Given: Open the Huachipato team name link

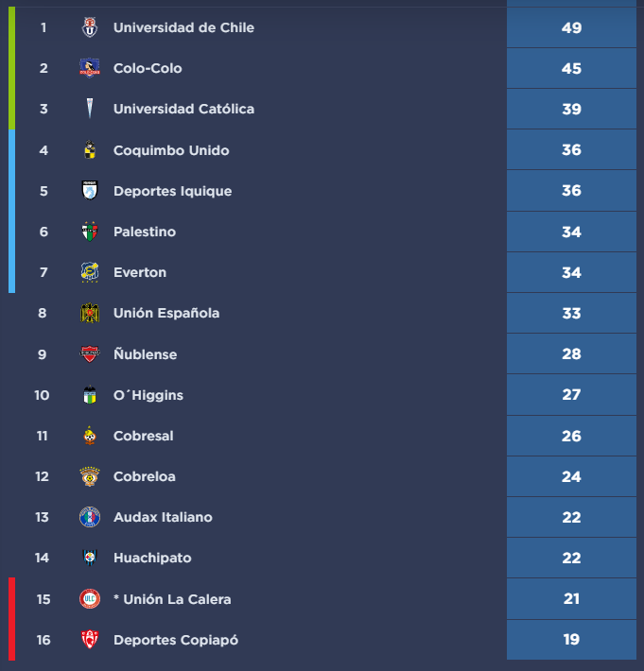Looking at the screenshot, I should [152, 558].
